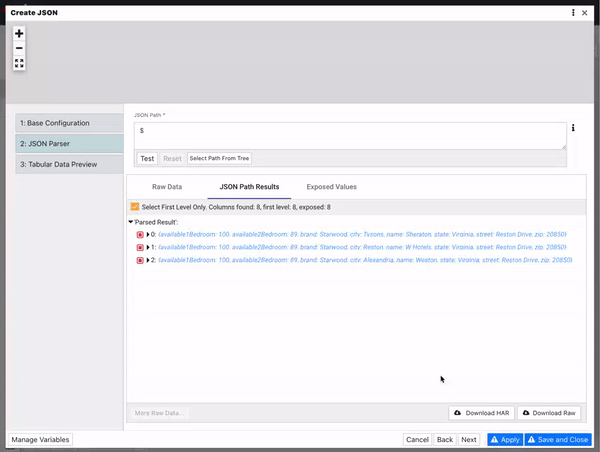The width and height of the screenshot is (600, 452).
Task: Expand result row 2 Weston
Action: tap(148, 260)
